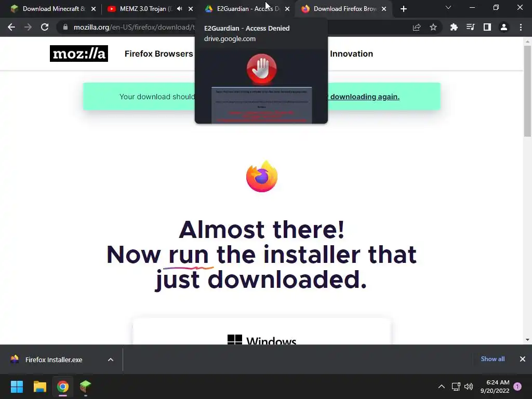This screenshot has height=399, width=532.
Task: Open the Minecraft taskbar icon
Action: (86, 387)
